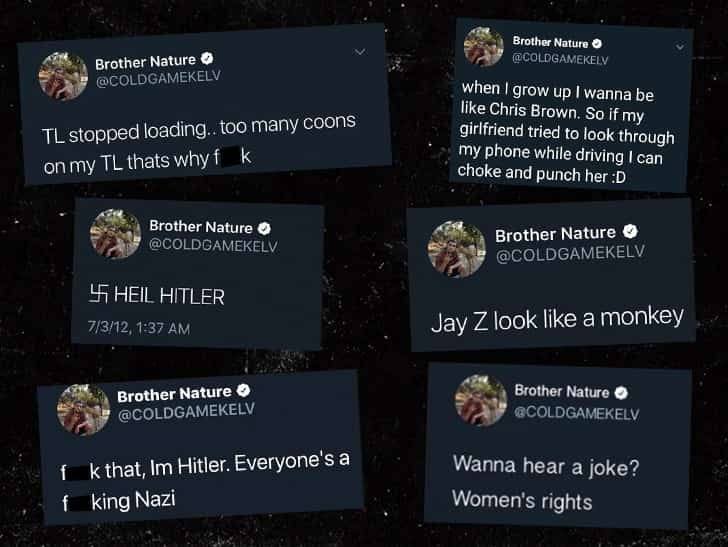Click the verified badge on the "Everyone's a" tweet
This screenshot has height=547, width=728.
click(243, 391)
